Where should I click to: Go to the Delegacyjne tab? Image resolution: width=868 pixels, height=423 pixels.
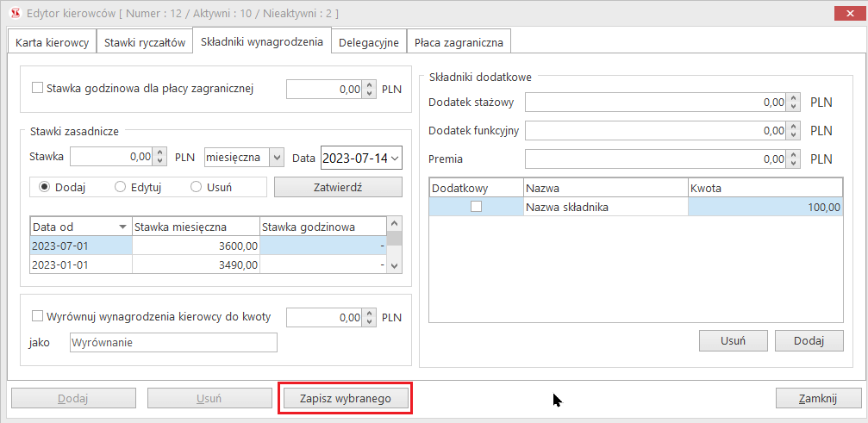(369, 42)
